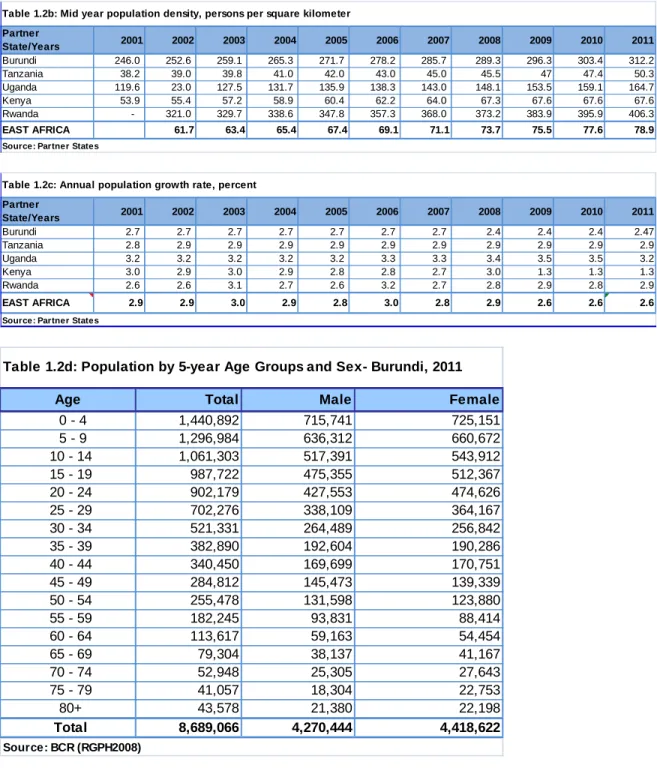Select Table 1.2b title text
The height and width of the screenshot is (774, 657).
click(x=176, y=13)
